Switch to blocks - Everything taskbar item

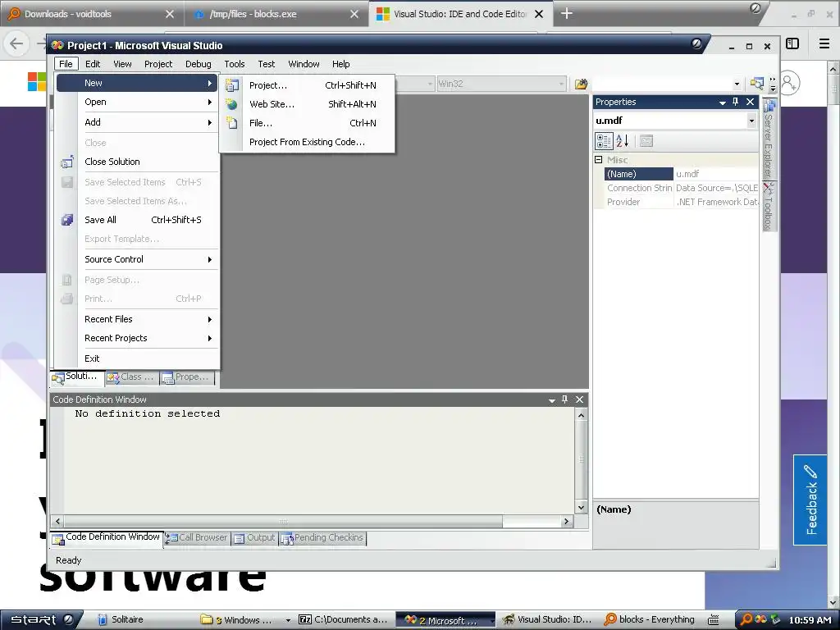[650, 620]
